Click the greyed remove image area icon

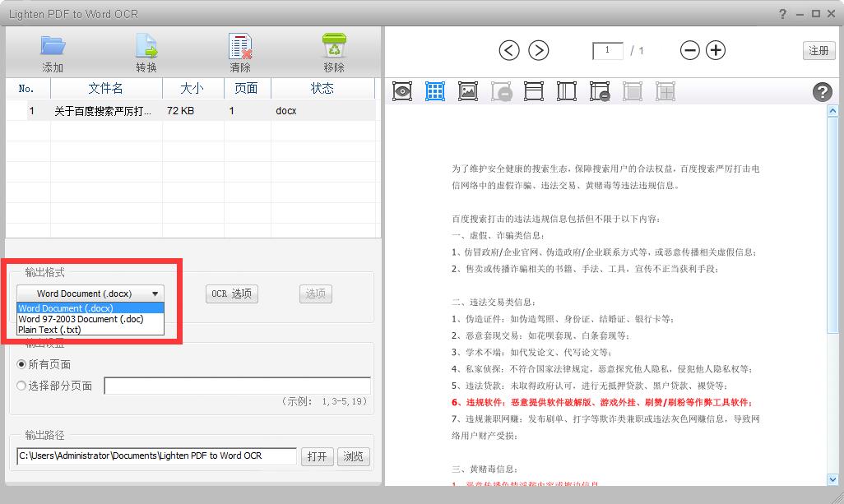pyautogui.click(x=501, y=91)
